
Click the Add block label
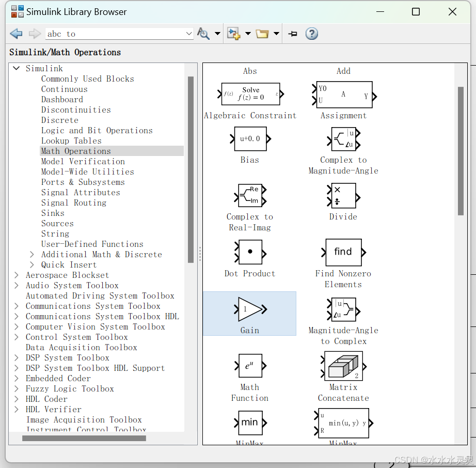tap(344, 71)
